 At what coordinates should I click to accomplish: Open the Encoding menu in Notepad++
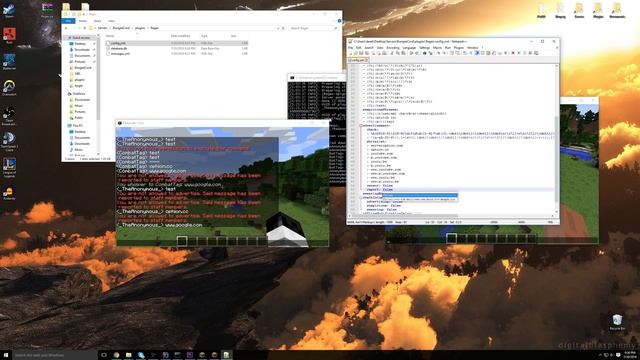(x=393, y=48)
